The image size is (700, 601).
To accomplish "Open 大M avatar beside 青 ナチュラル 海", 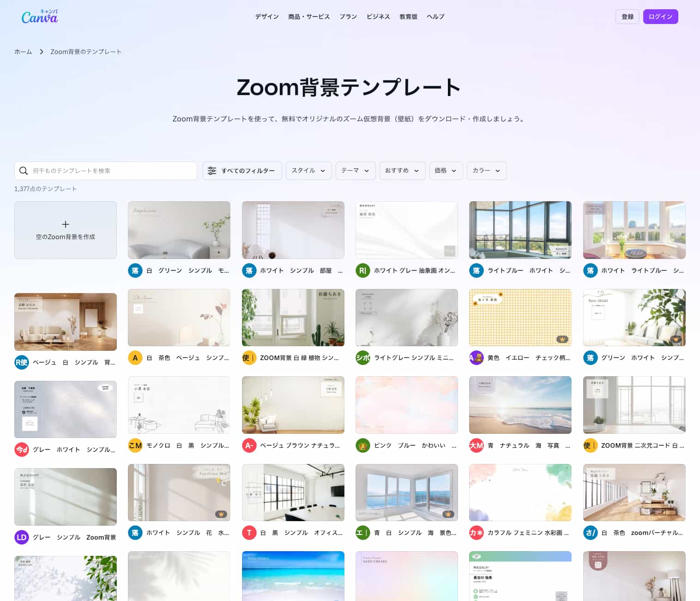I will (477, 445).
